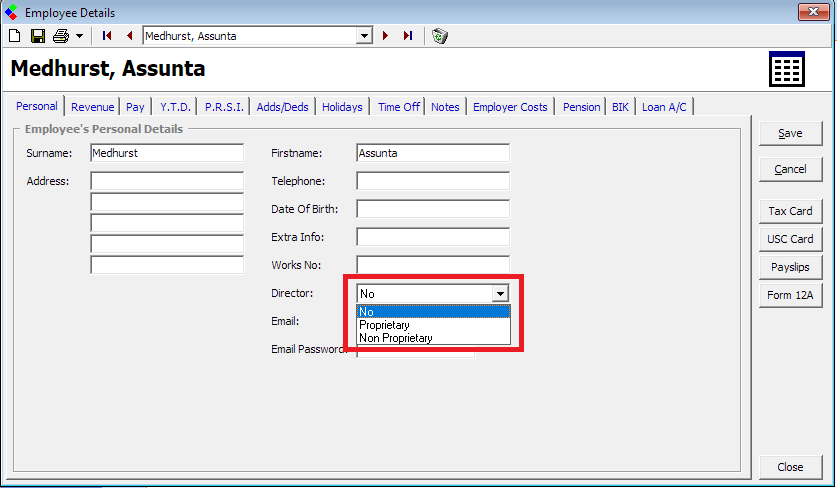Click the recycle bin delete icon
837x488 pixels.
coord(439,36)
